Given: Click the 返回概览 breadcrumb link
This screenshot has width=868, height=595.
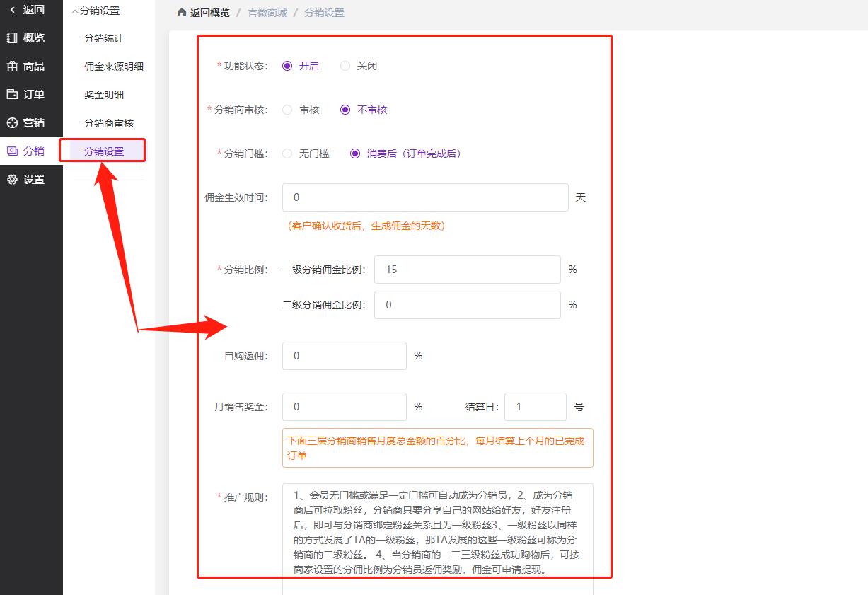Looking at the screenshot, I should (x=206, y=12).
